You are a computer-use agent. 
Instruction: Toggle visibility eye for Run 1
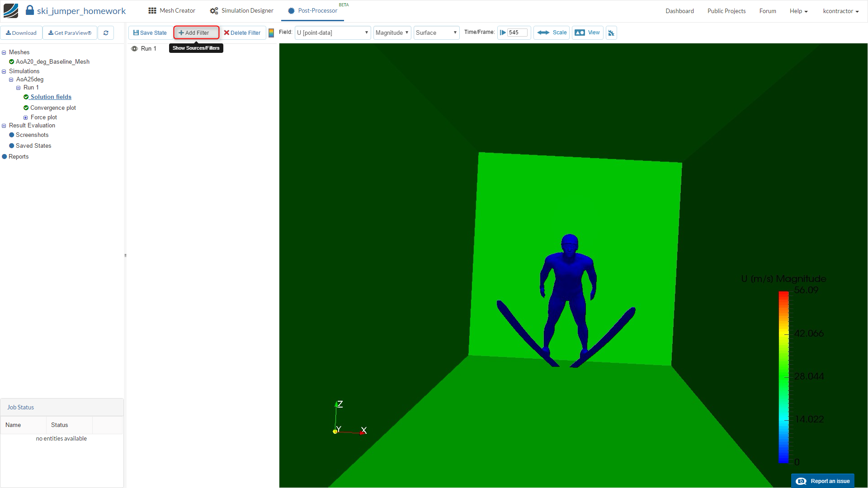point(134,49)
